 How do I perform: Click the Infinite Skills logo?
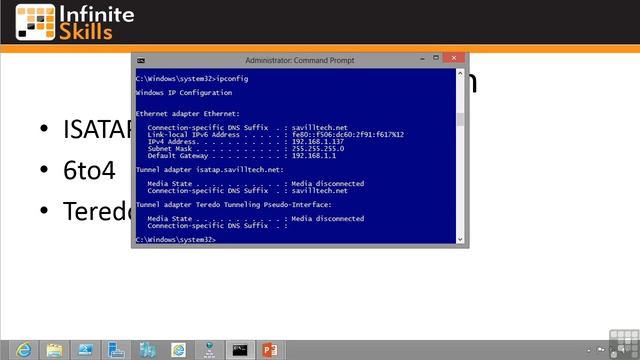pyautogui.click(x=75, y=22)
